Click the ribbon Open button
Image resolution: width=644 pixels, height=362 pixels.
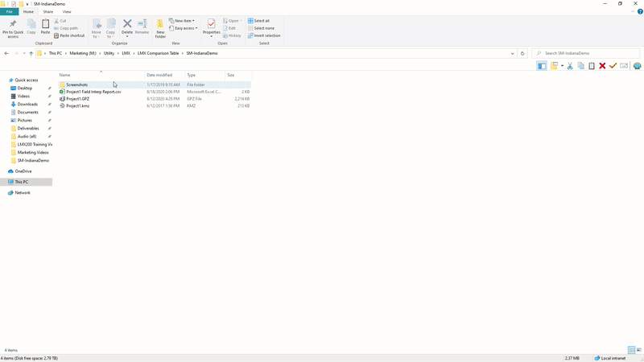[233, 21]
